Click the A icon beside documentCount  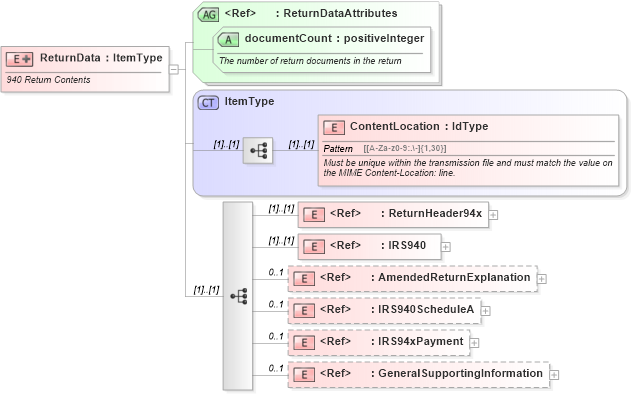point(228,40)
